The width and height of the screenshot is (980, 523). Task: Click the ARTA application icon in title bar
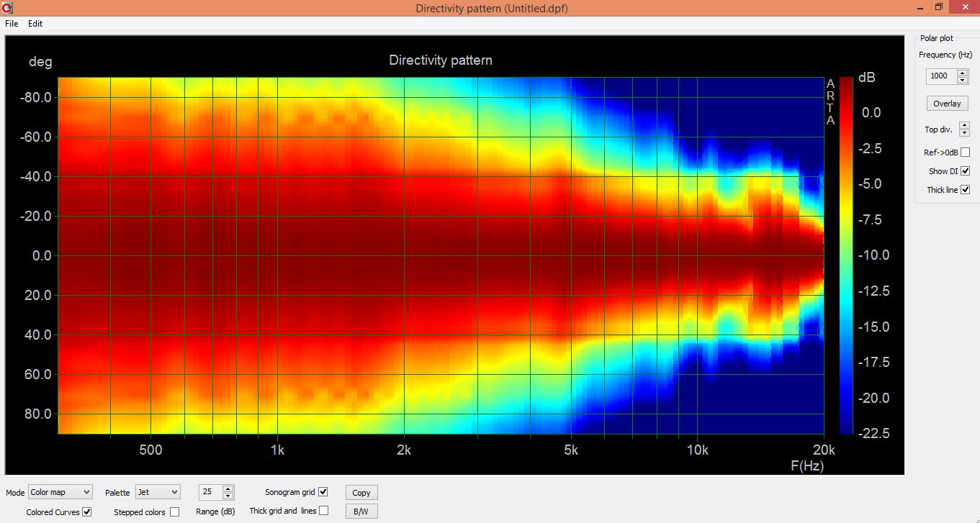pyautogui.click(x=7, y=8)
